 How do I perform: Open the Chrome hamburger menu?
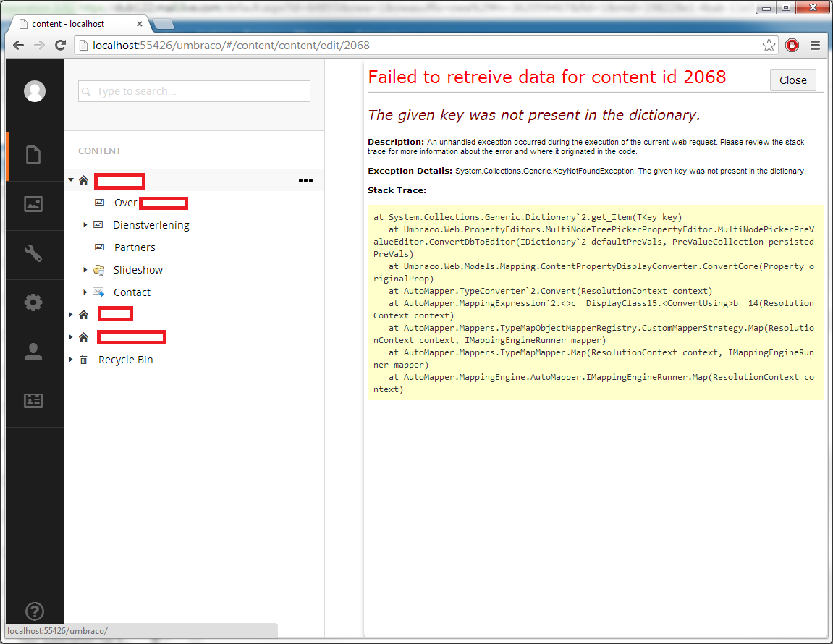[815, 45]
